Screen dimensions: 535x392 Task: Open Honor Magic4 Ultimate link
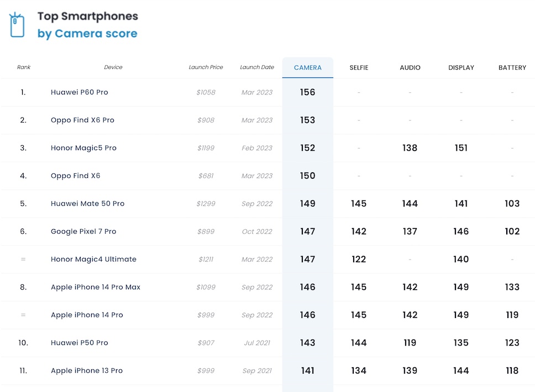click(x=93, y=259)
